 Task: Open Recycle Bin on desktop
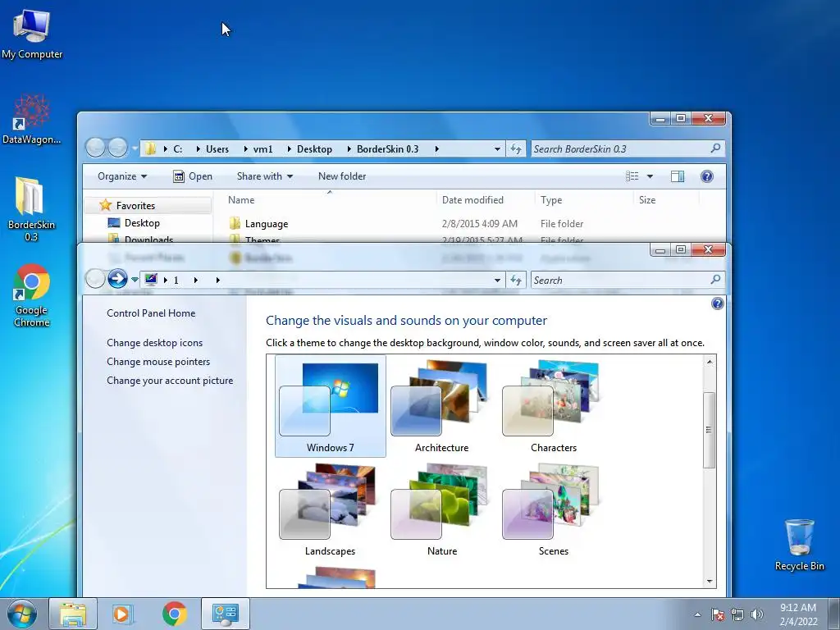[x=799, y=545]
